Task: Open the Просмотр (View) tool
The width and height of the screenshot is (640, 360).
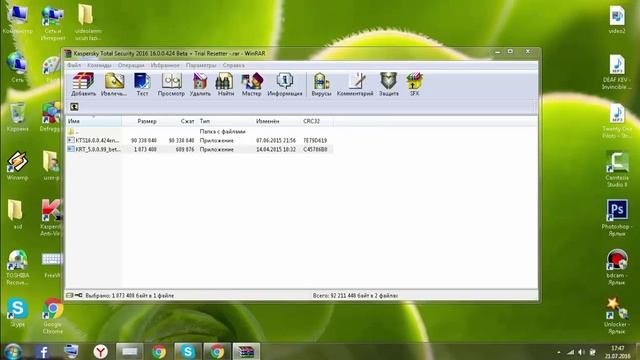Action: [x=171, y=84]
